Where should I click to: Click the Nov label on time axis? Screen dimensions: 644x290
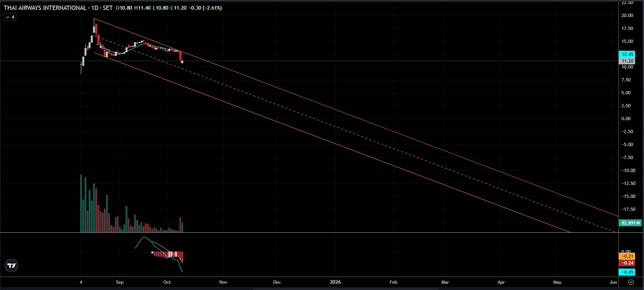223,282
